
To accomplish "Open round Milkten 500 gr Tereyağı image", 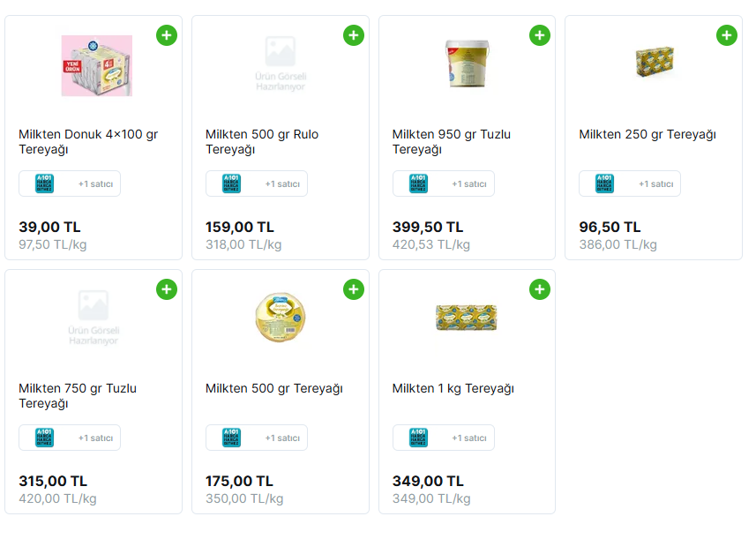I will tap(280, 318).
